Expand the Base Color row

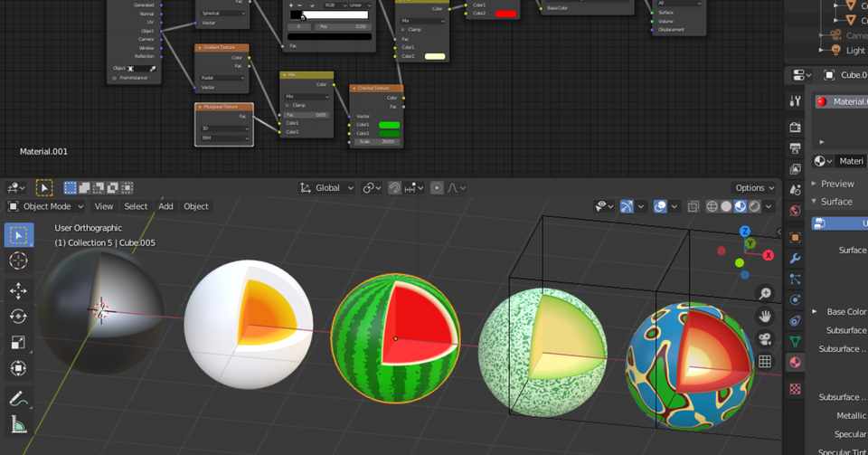tap(815, 312)
